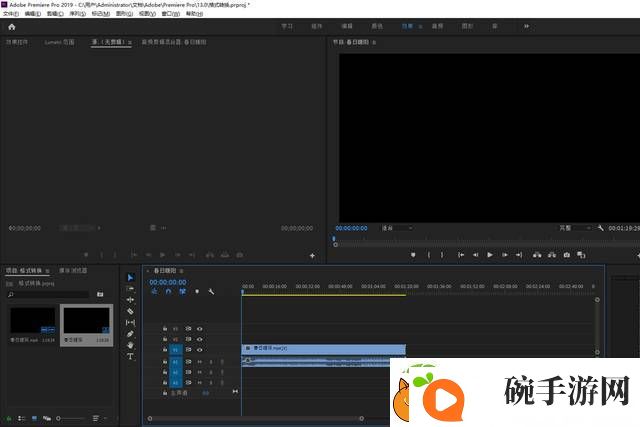
Task: Play the sequence in program monitor
Action: point(490,255)
